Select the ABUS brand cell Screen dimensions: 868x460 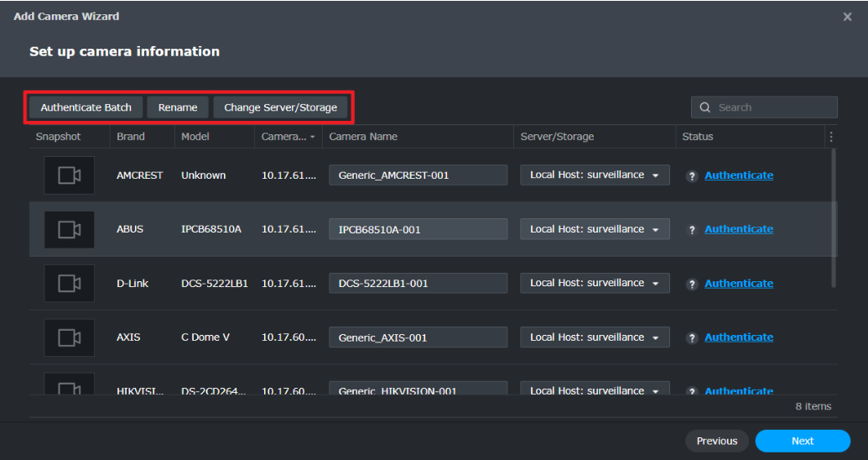[x=130, y=229]
